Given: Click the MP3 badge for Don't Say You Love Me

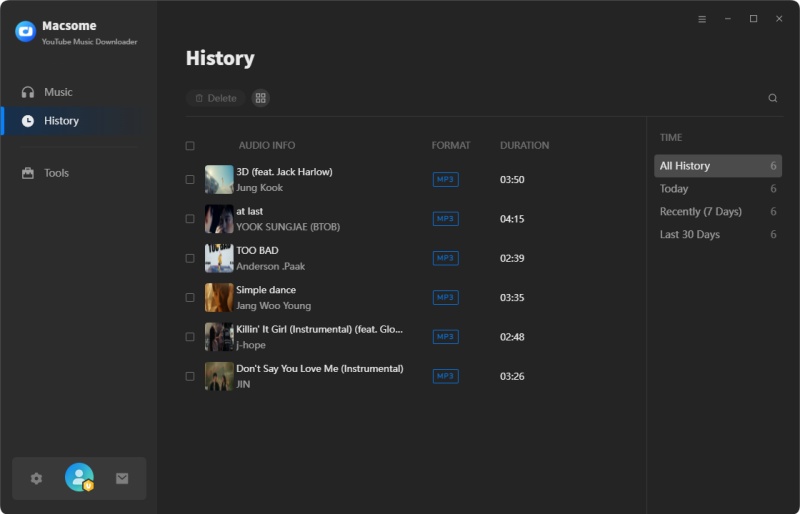Looking at the screenshot, I should (x=445, y=376).
